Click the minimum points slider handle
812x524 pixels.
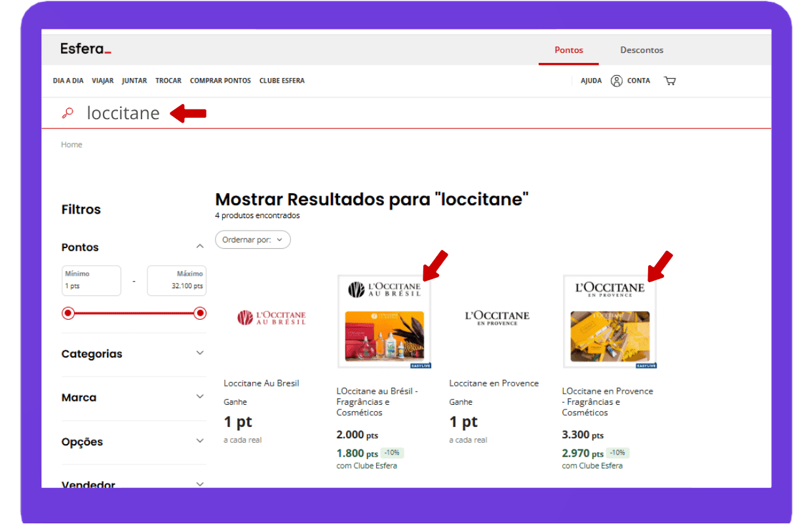click(68, 314)
